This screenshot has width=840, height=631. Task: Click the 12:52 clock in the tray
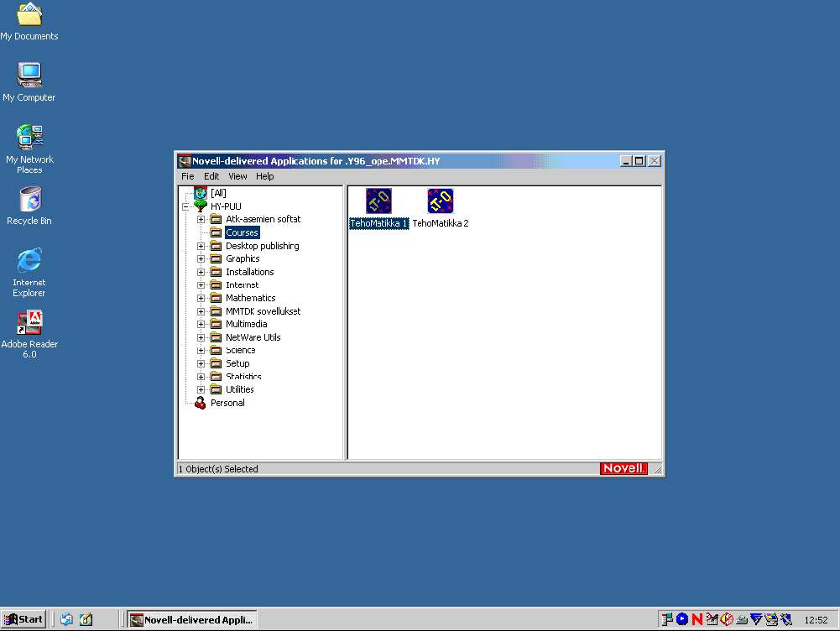point(816,620)
